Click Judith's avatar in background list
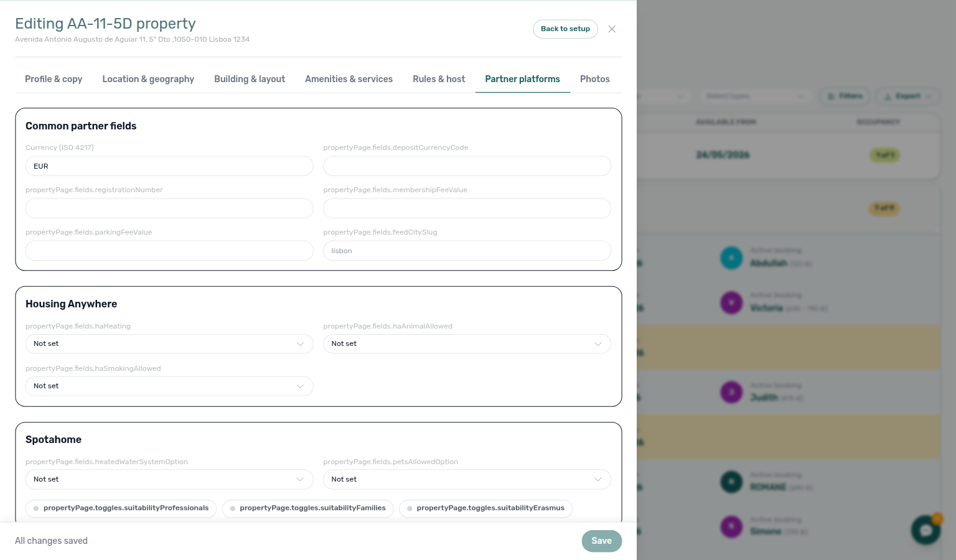This screenshot has height=560, width=956. coord(731,392)
